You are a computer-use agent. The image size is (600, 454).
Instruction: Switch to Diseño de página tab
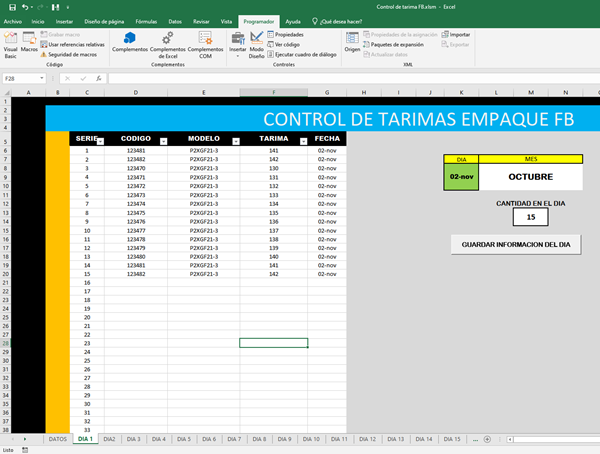coord(104,21)
